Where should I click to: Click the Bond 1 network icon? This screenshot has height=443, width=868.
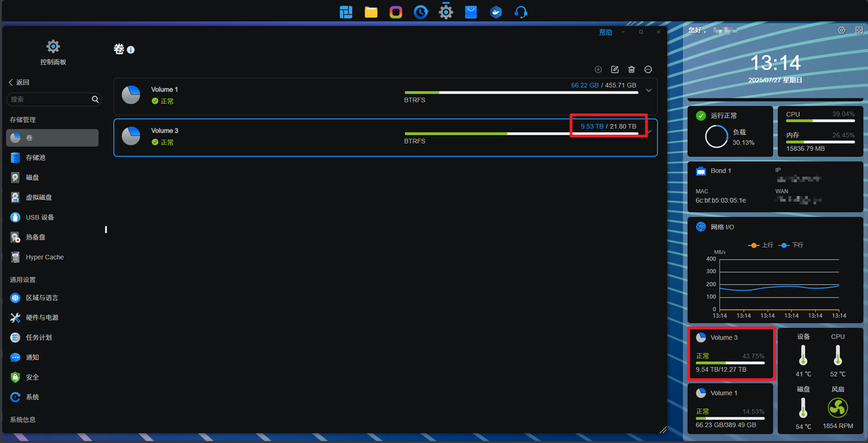coord(701,171)
